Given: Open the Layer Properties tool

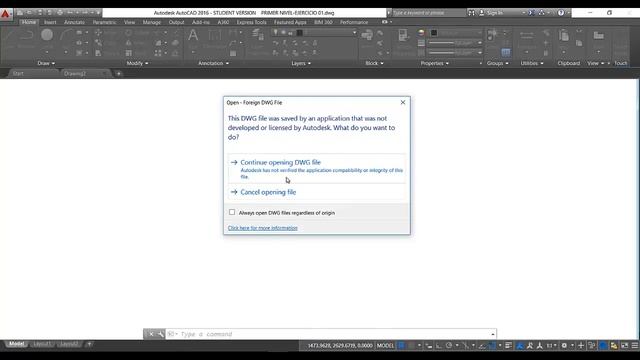Looking at the screenshot, I should tap(258, 35).
